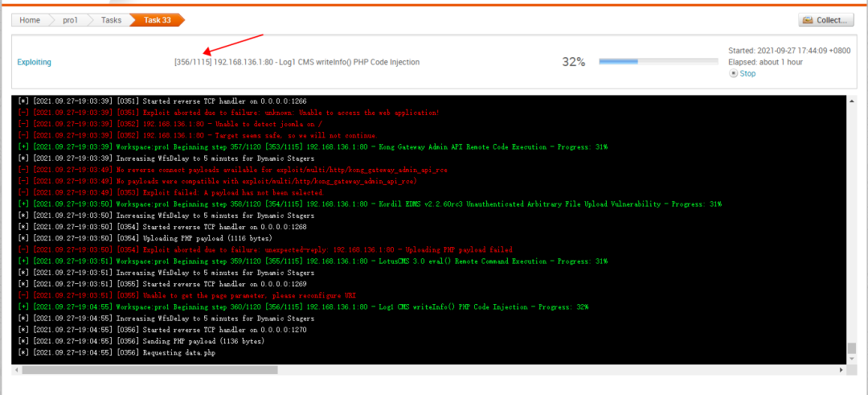The height and width of the screenshot is (395, 868).
Task: Click log line 'Started reverse TCP handler on 0.0.0.0:1270'
Action: click(162, 330)
